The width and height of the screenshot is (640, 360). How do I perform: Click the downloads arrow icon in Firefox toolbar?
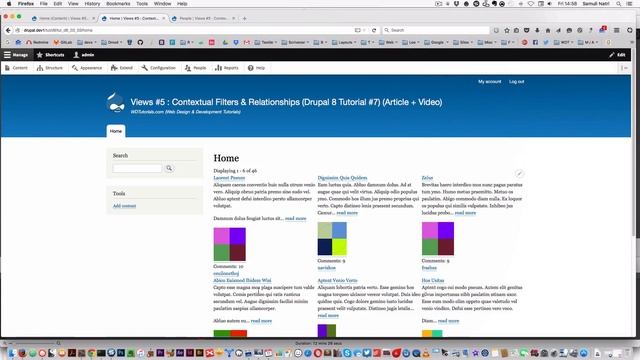click(537, 30)
